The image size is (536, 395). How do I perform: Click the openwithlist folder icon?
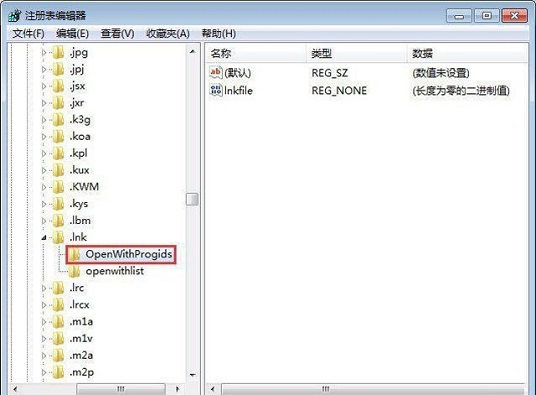pyautogui.click(x=74, y=271)
